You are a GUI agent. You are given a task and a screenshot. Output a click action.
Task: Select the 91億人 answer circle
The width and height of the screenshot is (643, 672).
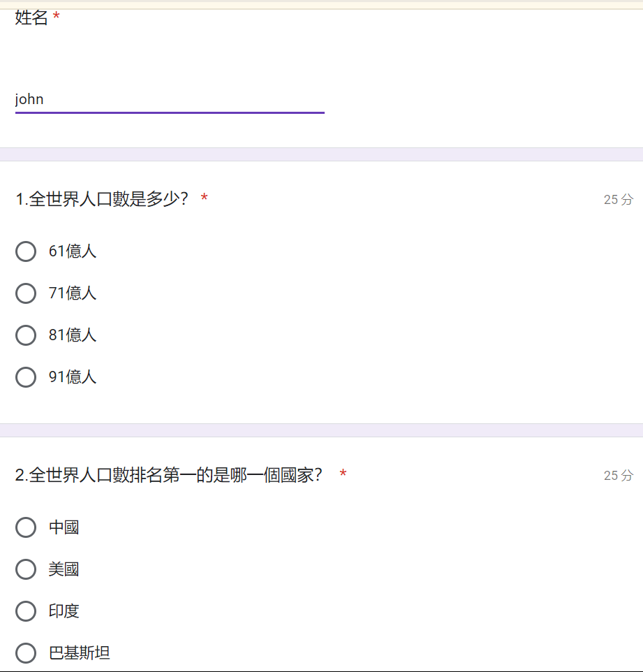click(26, 377)
